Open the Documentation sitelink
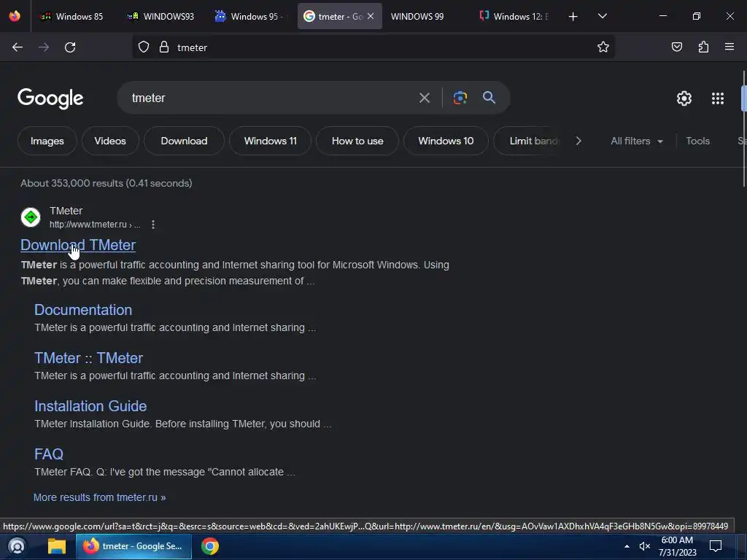 83,309
